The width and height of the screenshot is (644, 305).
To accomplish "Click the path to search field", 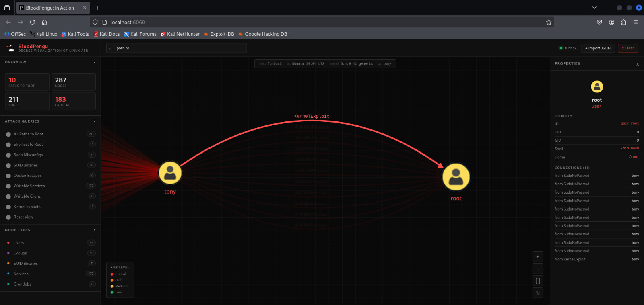I will point(177,48).
